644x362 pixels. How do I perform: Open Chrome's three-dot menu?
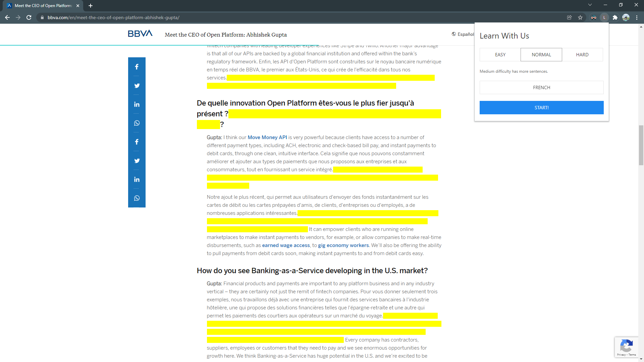point(637,17)
